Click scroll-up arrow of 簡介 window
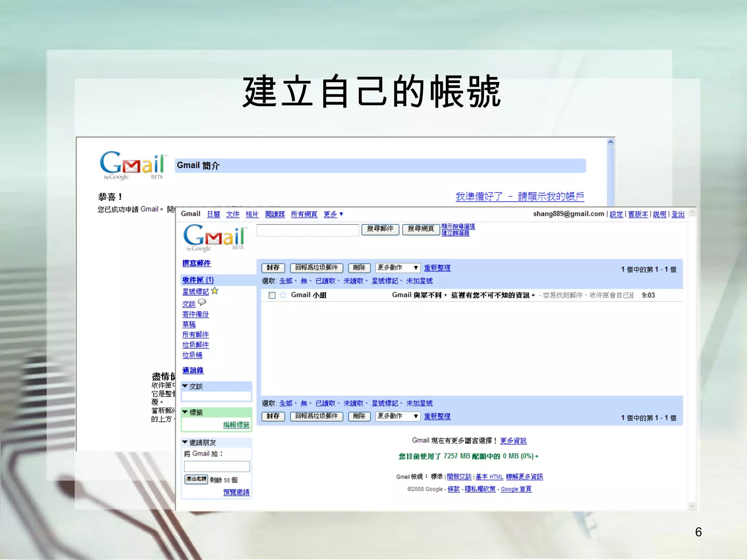 [611, 142]
